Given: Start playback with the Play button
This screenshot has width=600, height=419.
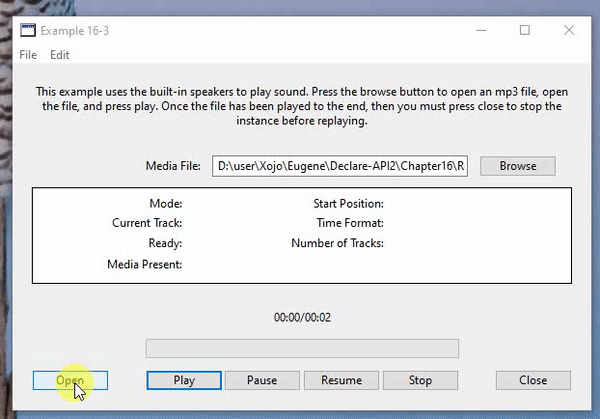Looking at the screenshot, I should point(184,380).
